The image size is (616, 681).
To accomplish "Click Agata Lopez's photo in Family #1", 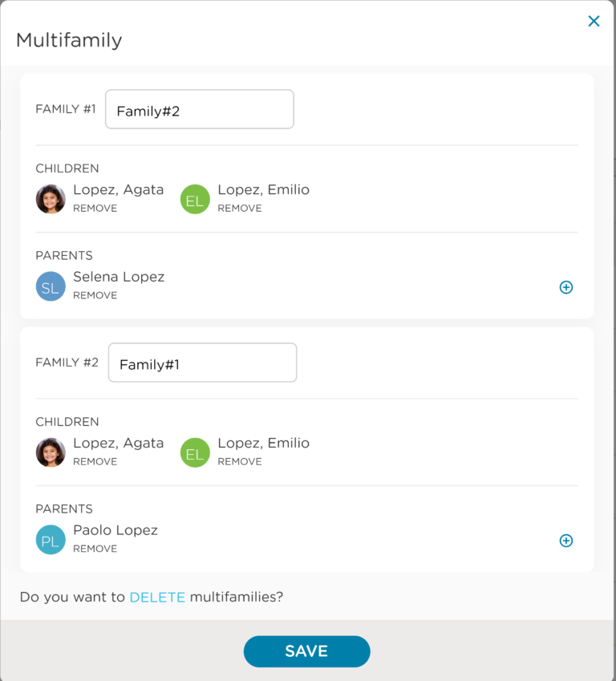I will [x=51, y=199].
